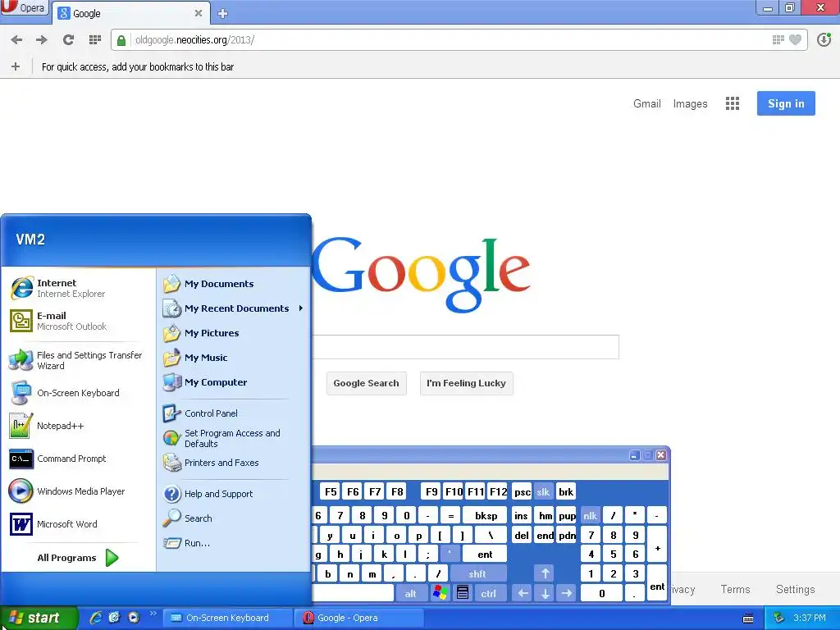Launch On-Screen Keyboard from Start menu

pos(79,393)
